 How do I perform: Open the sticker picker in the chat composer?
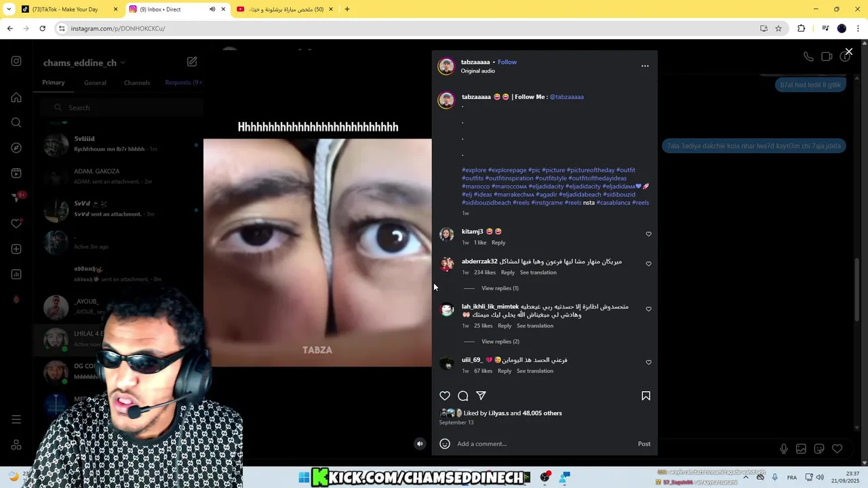[819, 449]
